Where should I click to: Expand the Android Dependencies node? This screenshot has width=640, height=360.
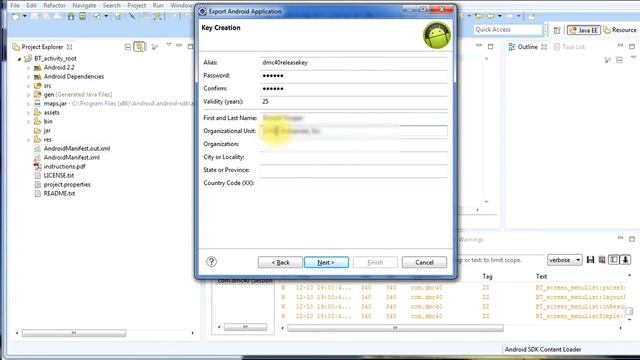tap(29, 77)
